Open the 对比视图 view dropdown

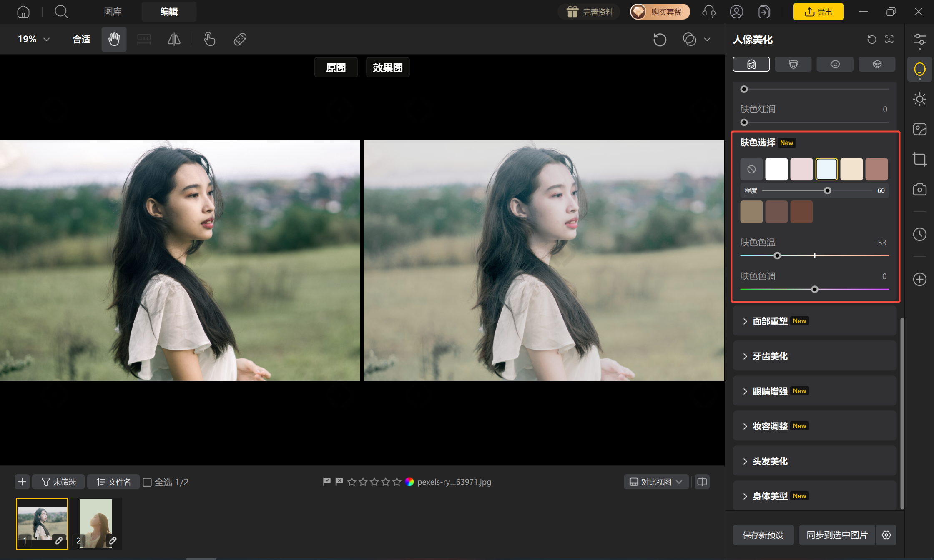pyautogui.click(x=656, y=482)
